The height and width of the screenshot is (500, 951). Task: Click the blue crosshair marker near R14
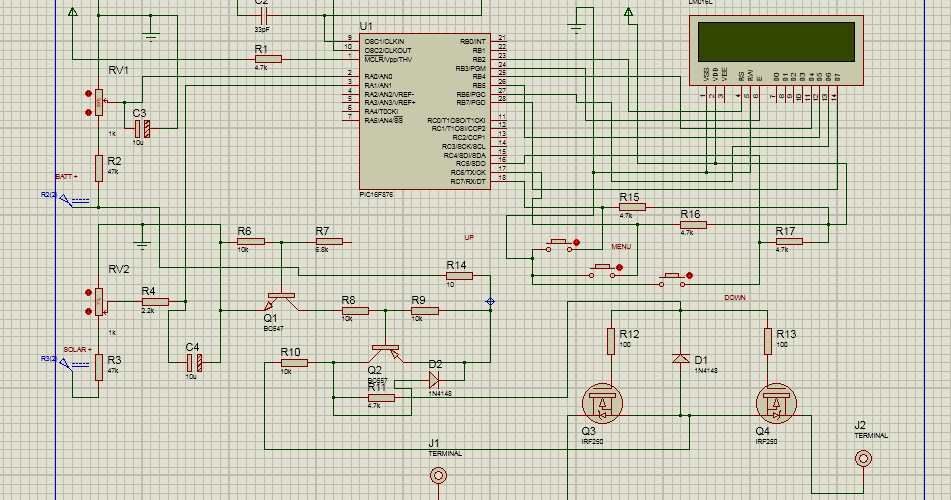pos(490,302)
